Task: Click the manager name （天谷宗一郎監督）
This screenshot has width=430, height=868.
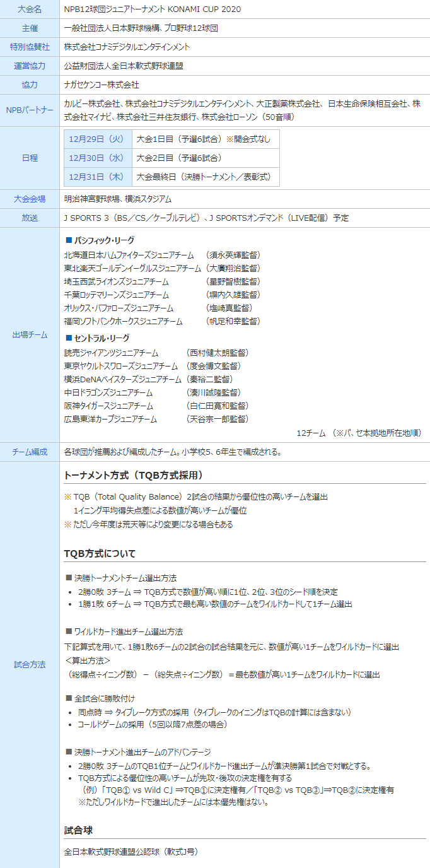Action: point(218,419)
